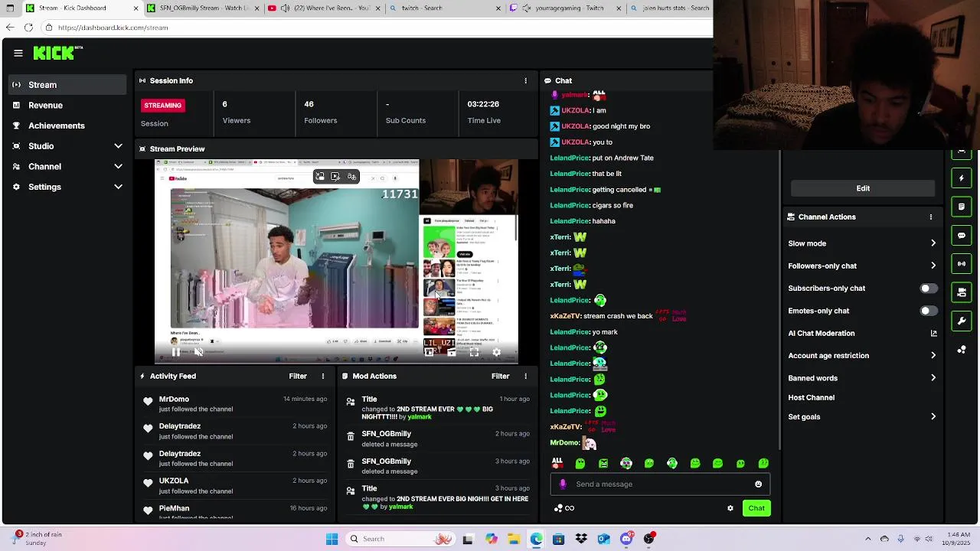Select Achievements in the sidebar
This screenshot has height=551, width=980.
[67, 126]
